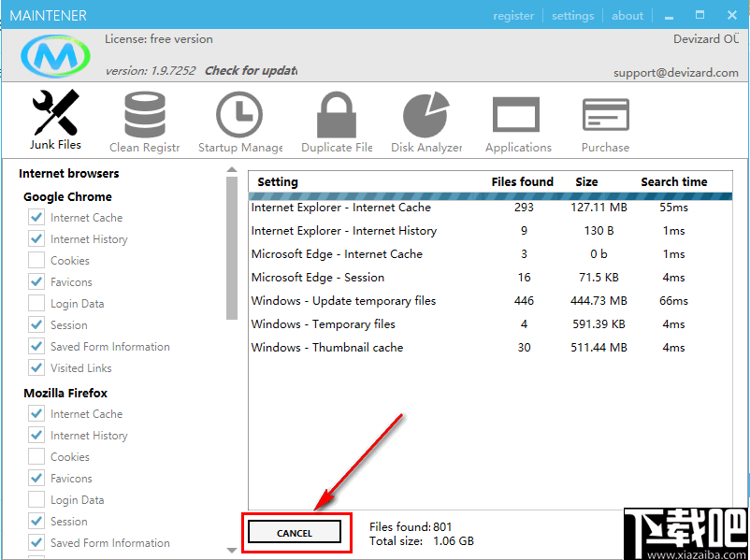Uncheck Mozilla Firefox Internet Cache
This screenshot has width=750, height=560.
[x=36, y=413]
